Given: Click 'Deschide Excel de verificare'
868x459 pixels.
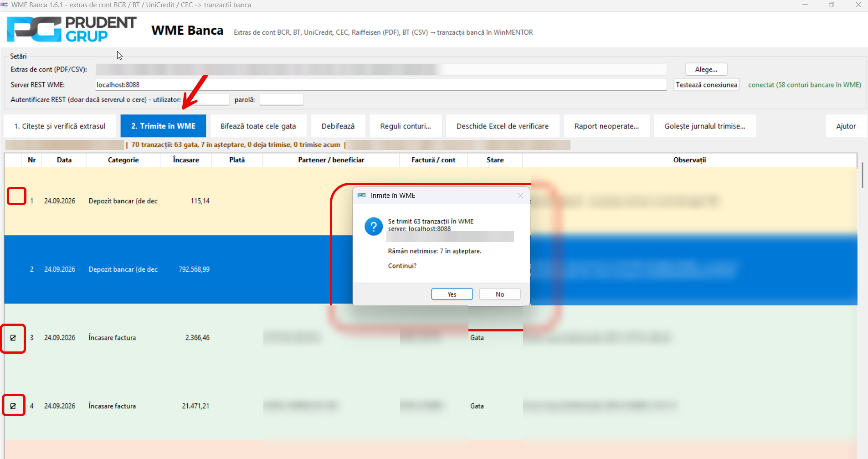Looking at the screenshot, I should 503,126.
